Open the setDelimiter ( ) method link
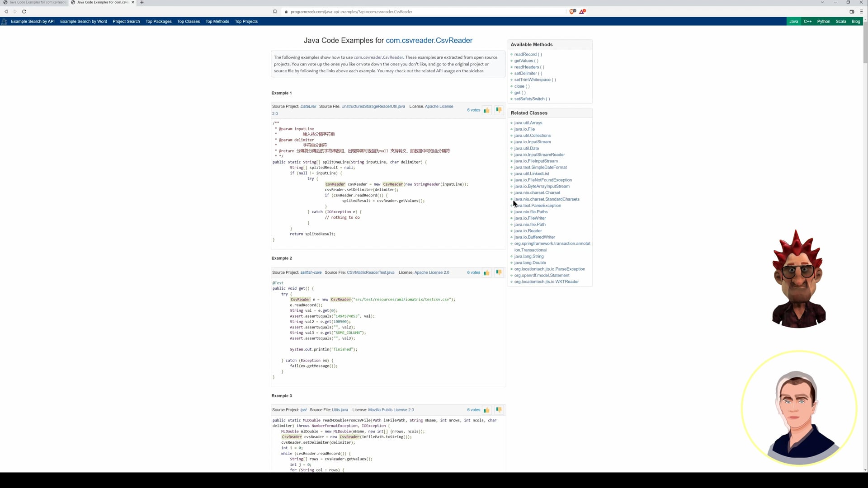The height and width of the screenshot is (488, 868). [528, 74]
